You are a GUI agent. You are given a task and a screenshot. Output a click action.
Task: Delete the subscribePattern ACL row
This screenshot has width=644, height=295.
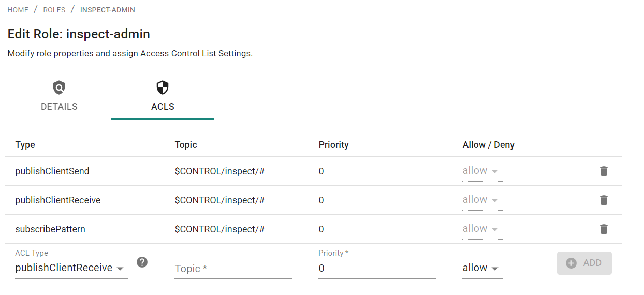604,229
